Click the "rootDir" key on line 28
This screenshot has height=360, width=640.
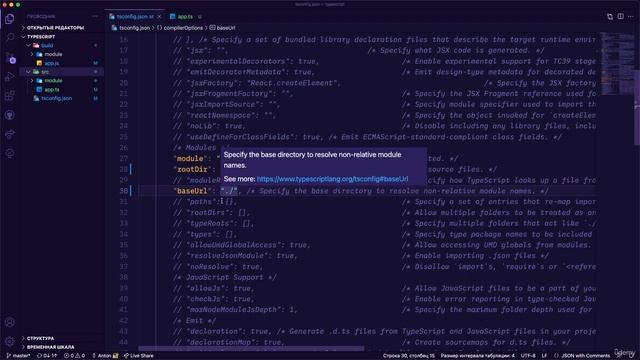tap(192, 169)
